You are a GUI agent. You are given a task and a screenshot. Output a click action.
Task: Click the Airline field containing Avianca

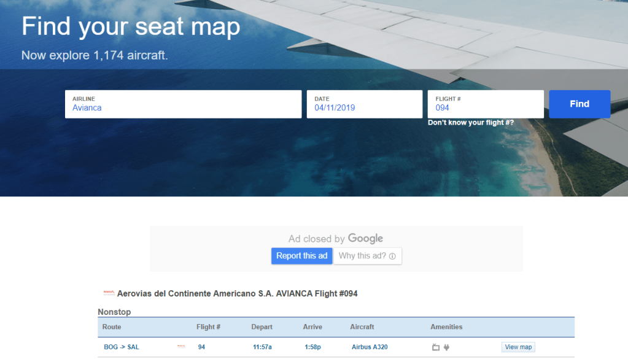183,104
